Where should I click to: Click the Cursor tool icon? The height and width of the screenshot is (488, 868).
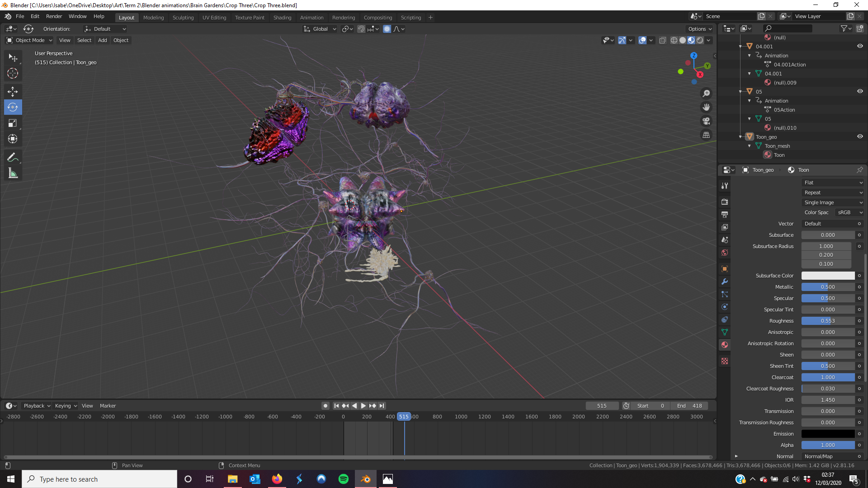(13, 73)
